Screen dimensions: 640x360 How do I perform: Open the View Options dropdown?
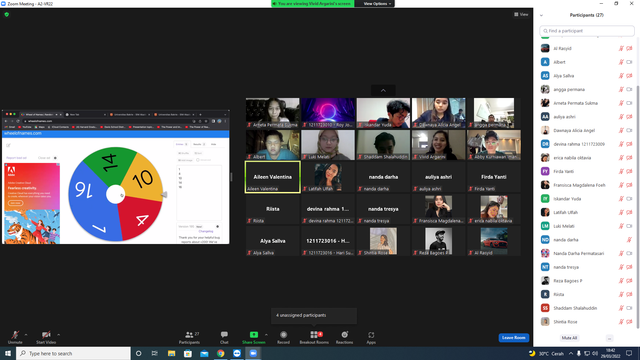point(377,4)
